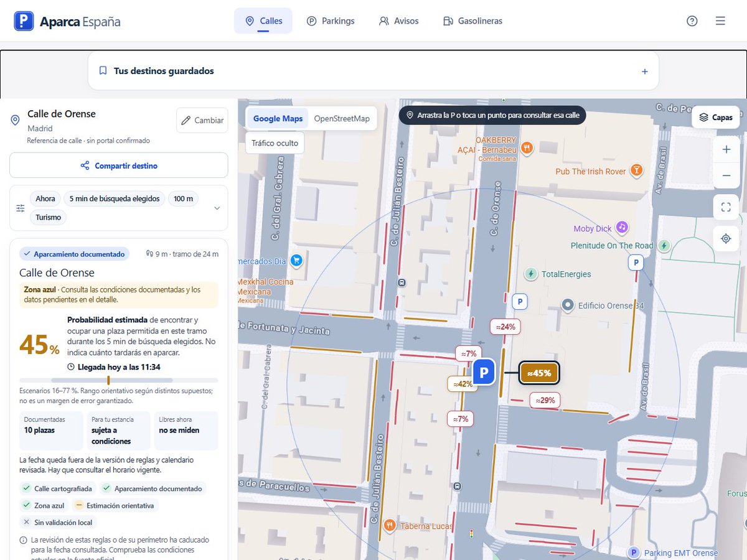Image resolution: width=747 pixels, height=560 pixels.
Task: Open the help question-mark icon
Action: click(692, 21)
